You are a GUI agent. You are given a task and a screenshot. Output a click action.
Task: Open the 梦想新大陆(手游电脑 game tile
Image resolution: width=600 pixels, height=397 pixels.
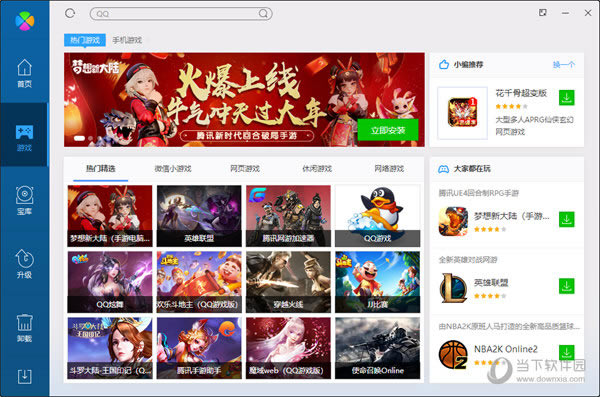110,216
